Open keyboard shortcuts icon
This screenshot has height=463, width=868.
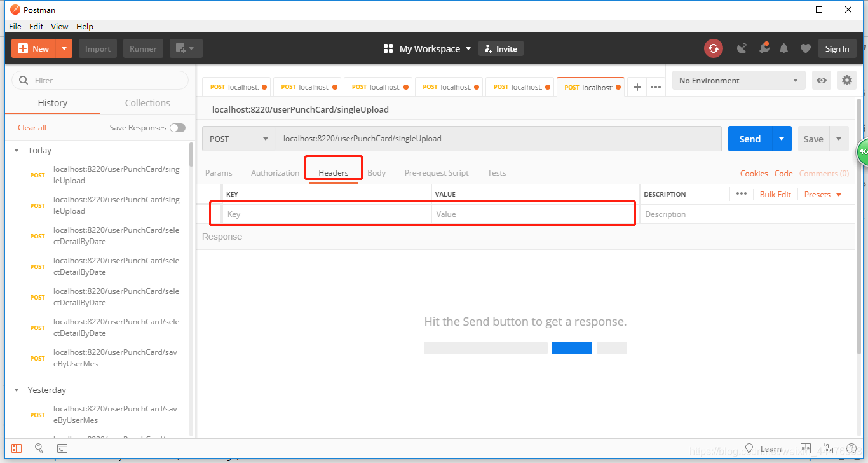pyautogui.click(x=829, y=448)
